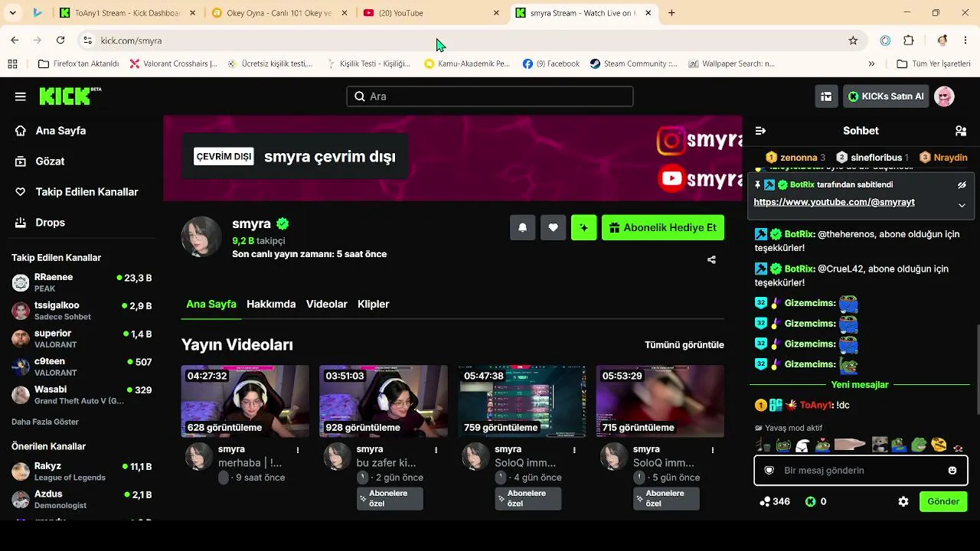The image size is (980, 551).
Task: Open the dashboard layout icon beside KICKs
Action: click(826, 96)
